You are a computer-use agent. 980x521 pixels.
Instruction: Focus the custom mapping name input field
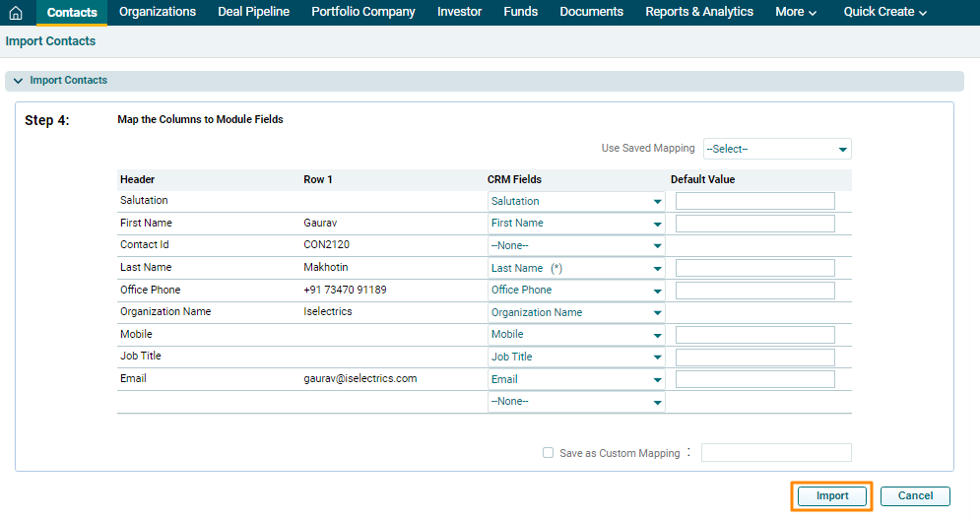pos(775,453)
